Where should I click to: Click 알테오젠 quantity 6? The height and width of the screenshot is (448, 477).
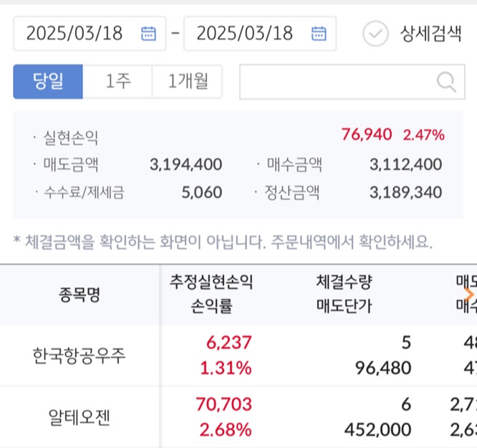(406, 404)
